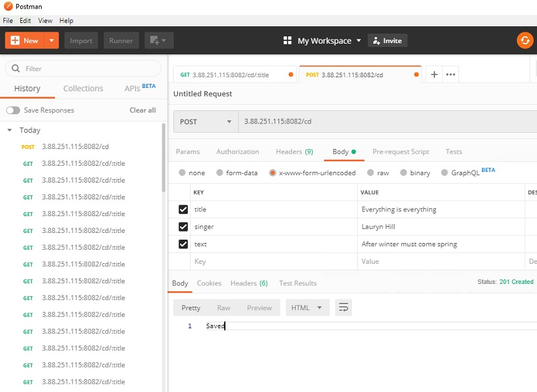Collapse the Today history group
This screenshot has width=537, height=392.
coord(9,130)
